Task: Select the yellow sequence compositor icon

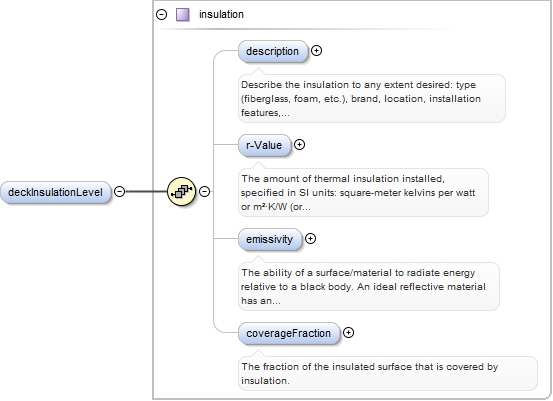Action: tap(181, 192)
